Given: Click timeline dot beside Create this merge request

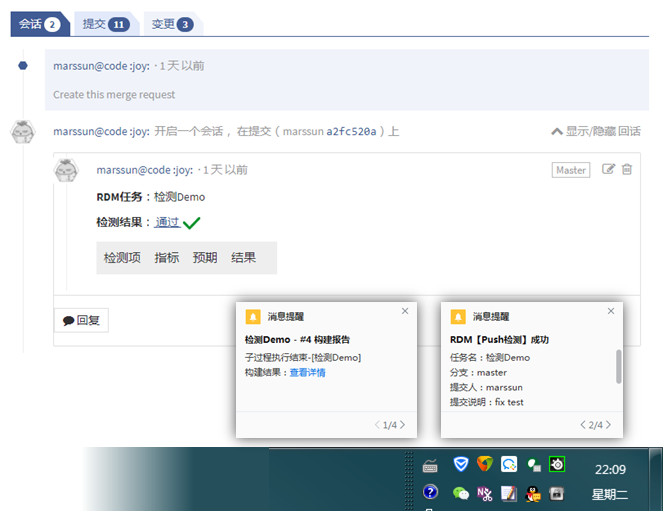Looking at the screenshot, I should click(x=23, y=65).
